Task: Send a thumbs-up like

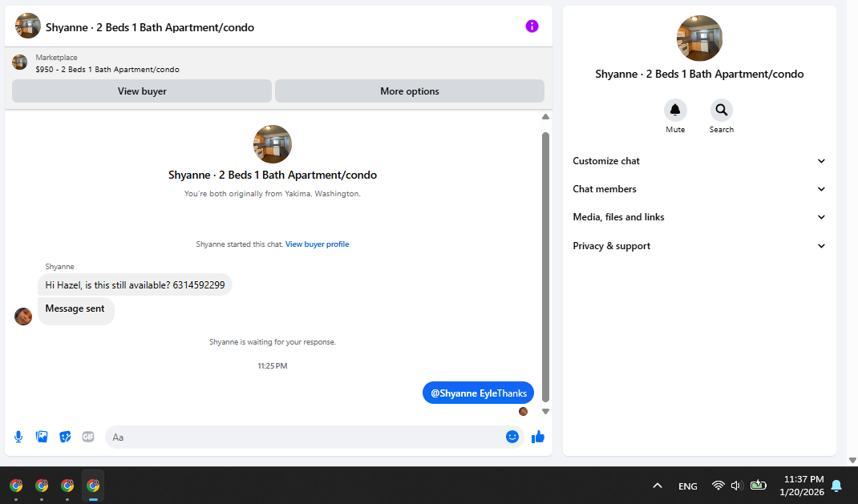Action: click(x=538, y=437)
